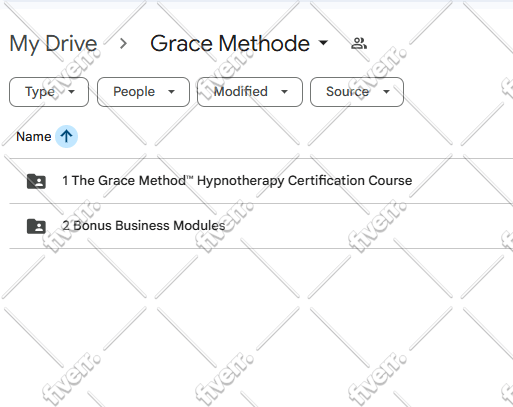This screenshot has height=407, width=513.
Task: Open the People filter dropdown
Action: point(143,92)
